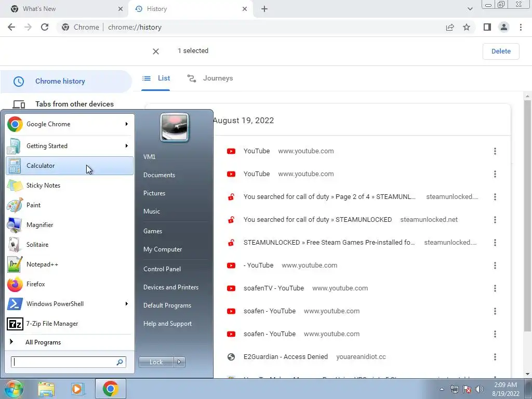Open 7-Zip File Manager
The width and height of the screenshot is (532, 399).
[70, 324]
